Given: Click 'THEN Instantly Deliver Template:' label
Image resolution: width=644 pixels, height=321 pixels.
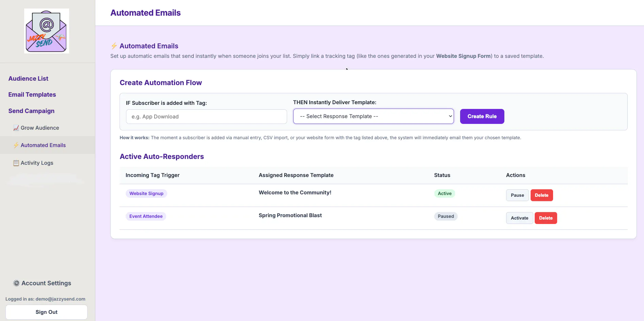Looking at the screenshot, I should (335, 102).
